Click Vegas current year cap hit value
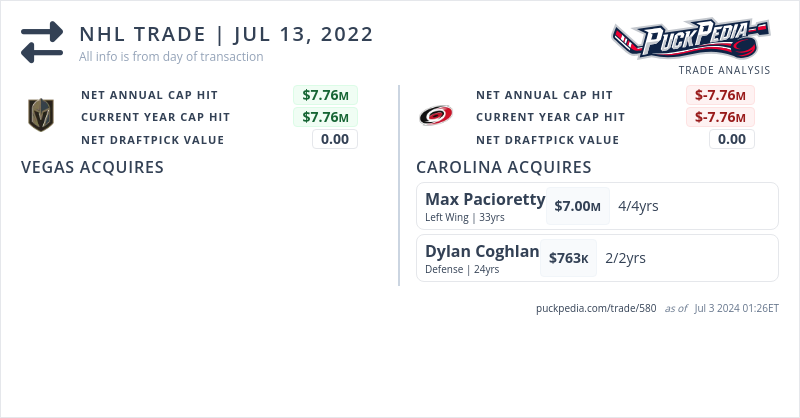 tap(325, 117)
